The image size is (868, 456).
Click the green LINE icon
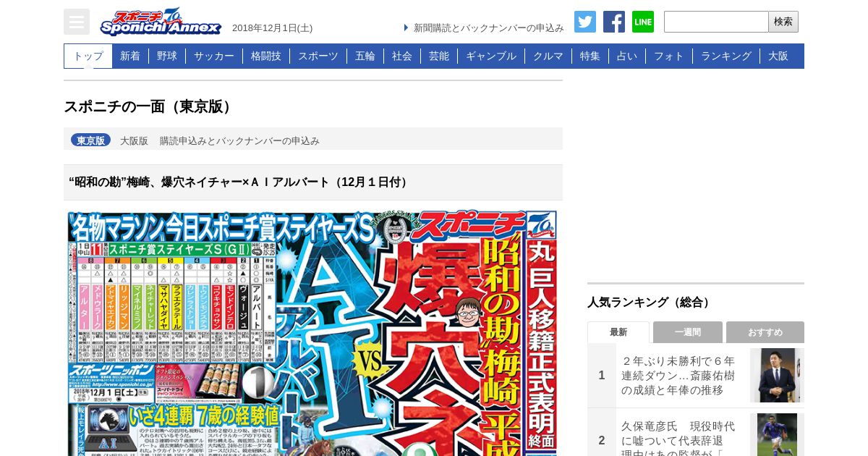point(643,22)
